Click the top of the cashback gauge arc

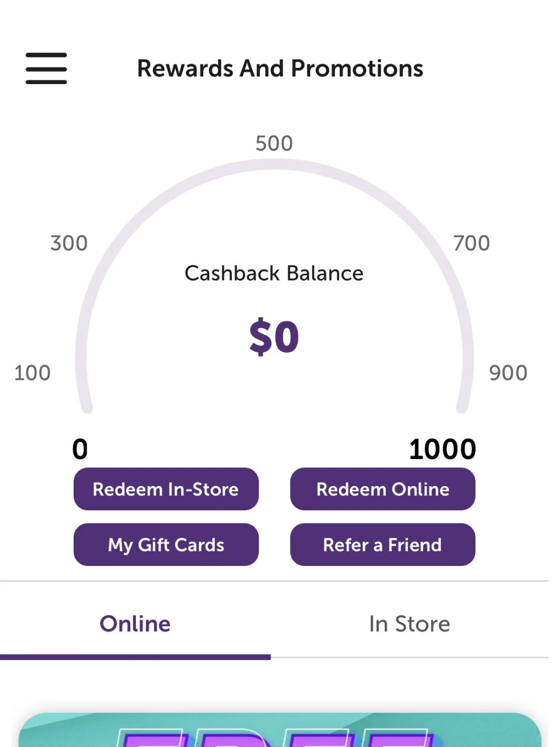pyautogui.click(x=274, y=164)
